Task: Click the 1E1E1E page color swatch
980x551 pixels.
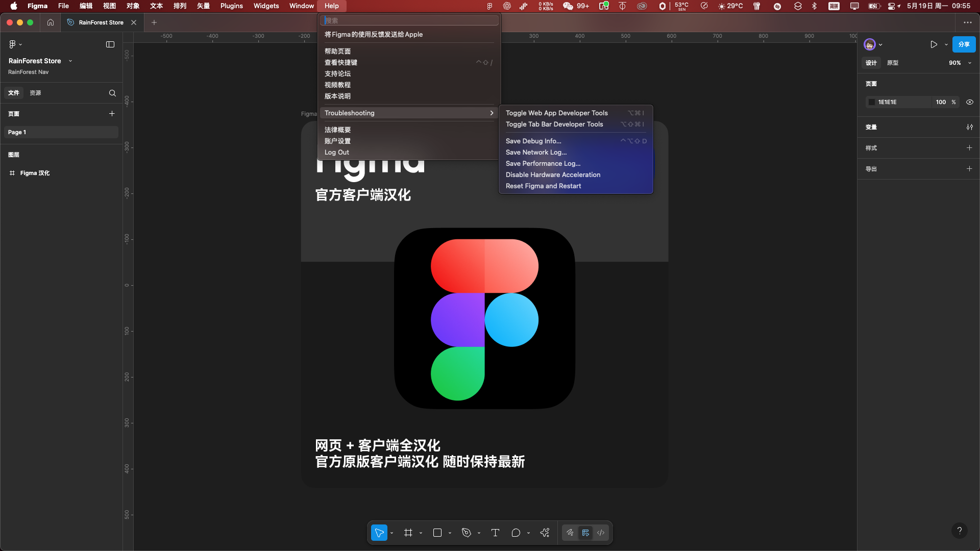Action: tap(872, 102)
